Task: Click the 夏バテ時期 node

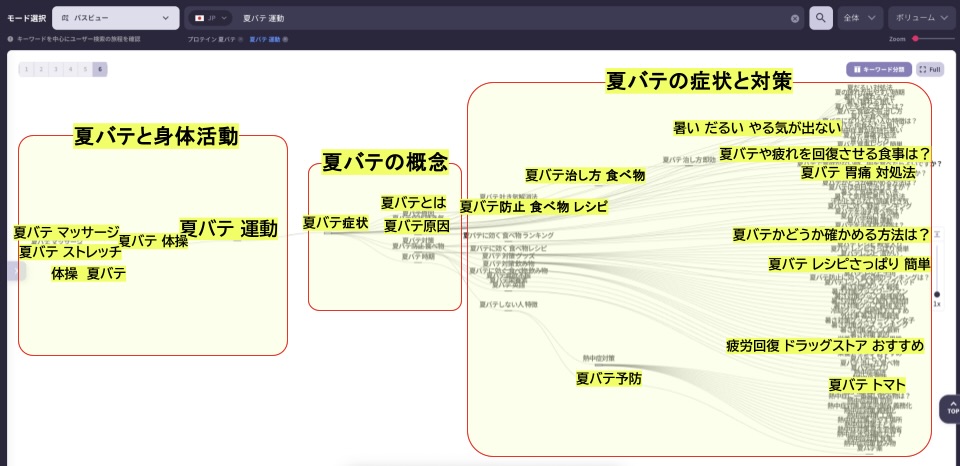Action: click(418, 257)
